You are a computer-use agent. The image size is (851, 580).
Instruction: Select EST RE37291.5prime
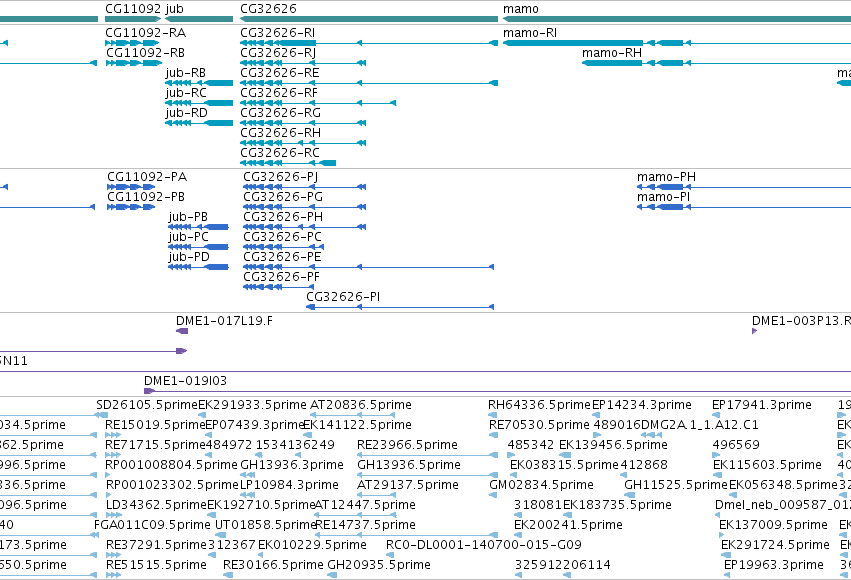point(156,546)
